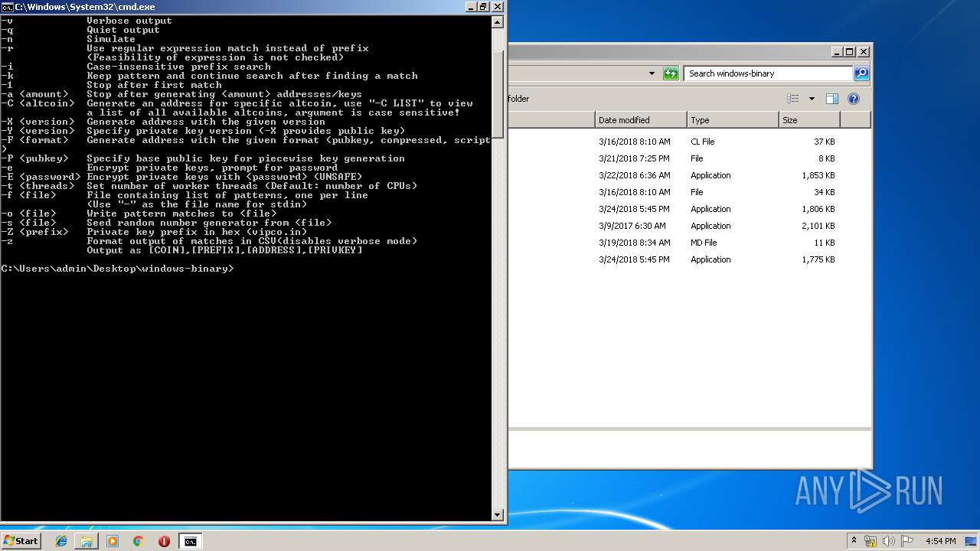Launch Windows Media Player taskbar icon
The height and width of the screenshot is (551, 980).
[113, 541]
